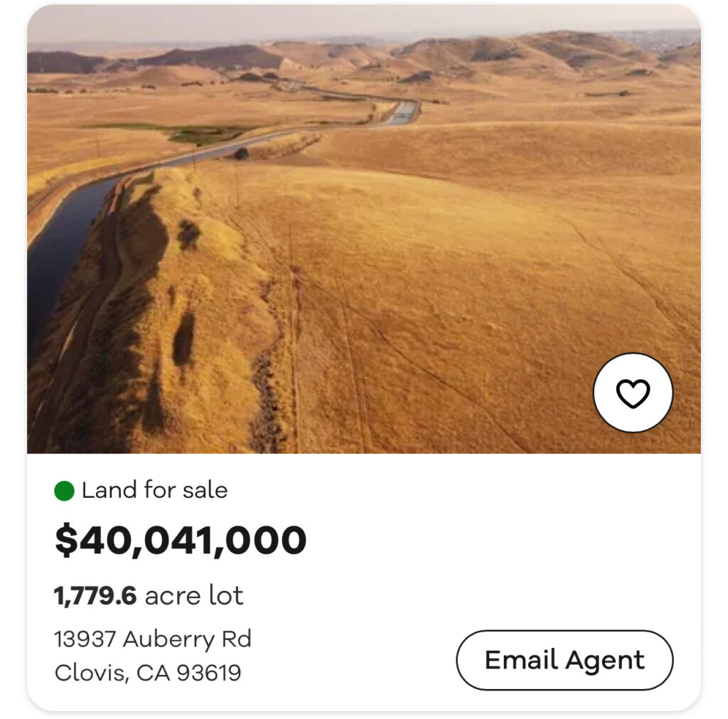Open the 13937 Auberry Rd address
The width and height of the screenshot is (728, 719).
pyautogui.click(x=153, y=639)
